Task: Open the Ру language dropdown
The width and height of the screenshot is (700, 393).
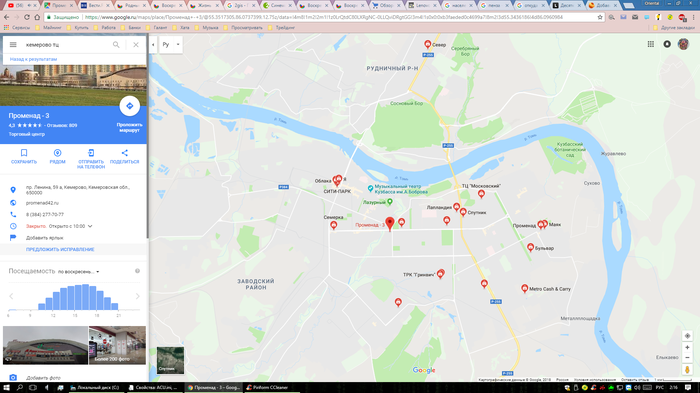Action: click(x=171, y=45)
